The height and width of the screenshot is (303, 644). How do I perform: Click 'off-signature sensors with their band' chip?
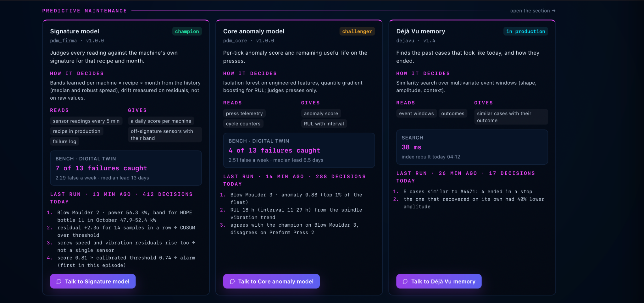[x=165, y=135]
